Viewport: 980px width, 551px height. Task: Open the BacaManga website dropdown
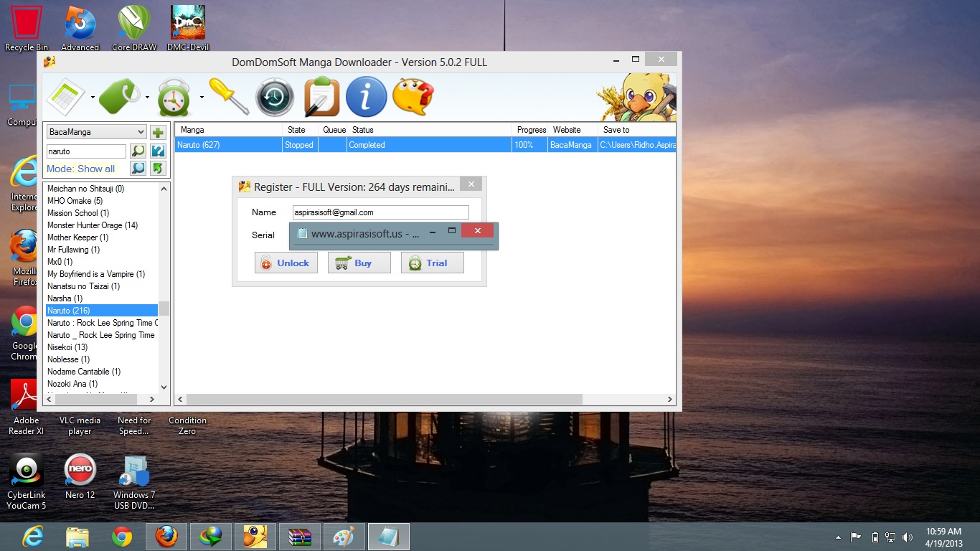(97, 132)
